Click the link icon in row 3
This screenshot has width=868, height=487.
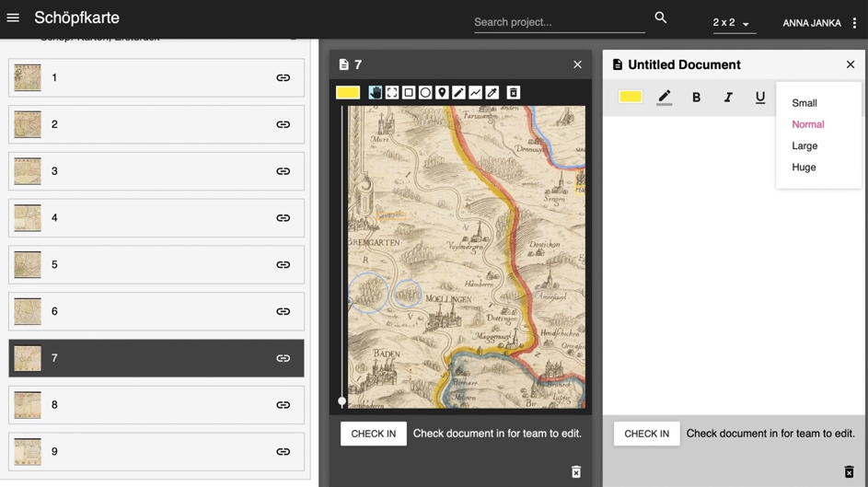283,171
